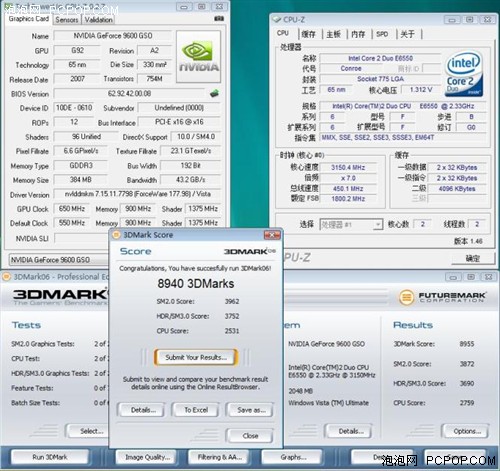Click Submit Your Results button

[196, 357]
